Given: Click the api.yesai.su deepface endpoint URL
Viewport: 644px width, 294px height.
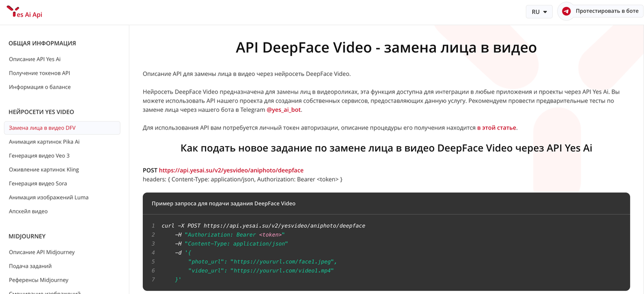Looking at the screenshot, I should coord(231,170).
